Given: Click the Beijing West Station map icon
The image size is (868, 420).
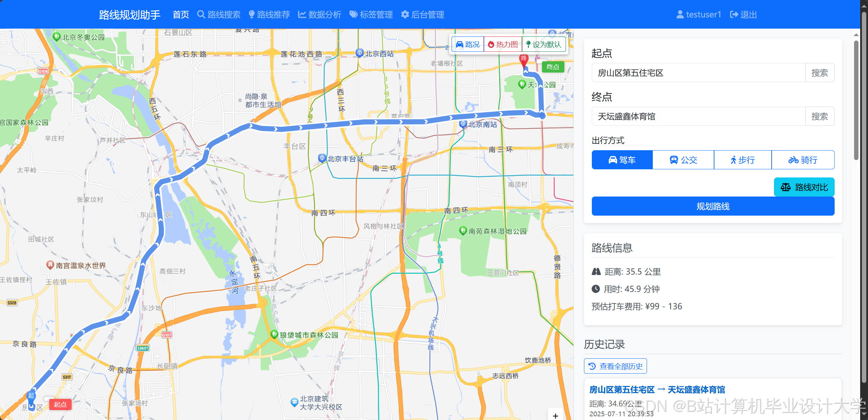Looking at the screenshot, I should pos(360,53).
